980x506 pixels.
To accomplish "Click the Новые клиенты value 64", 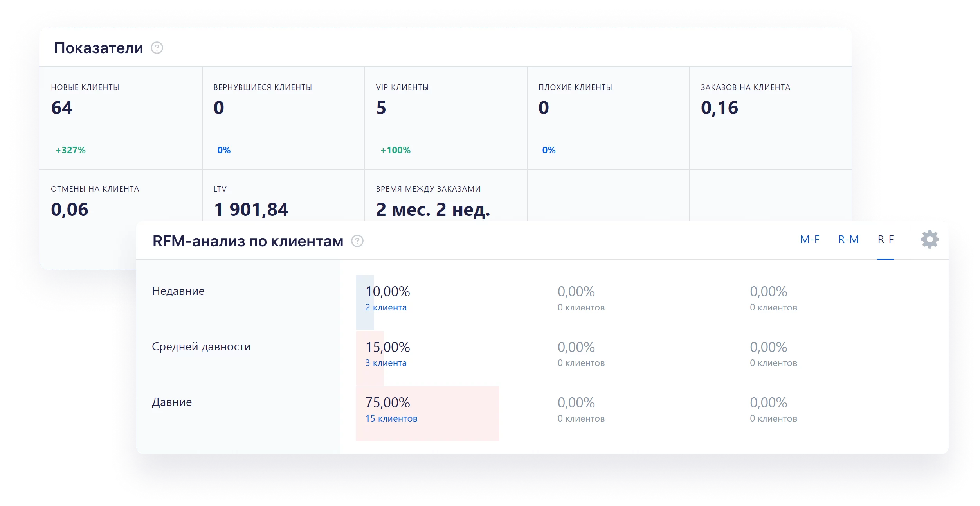I will 62,108.
